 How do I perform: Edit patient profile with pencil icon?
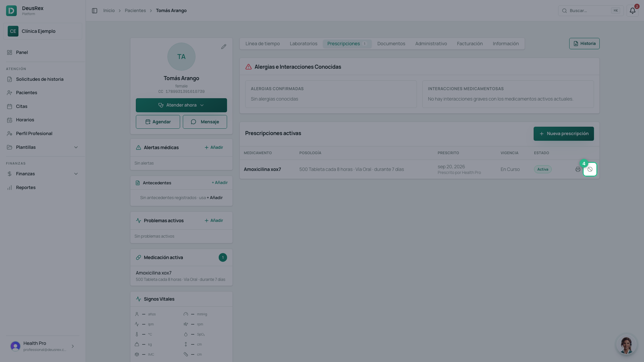224,47
